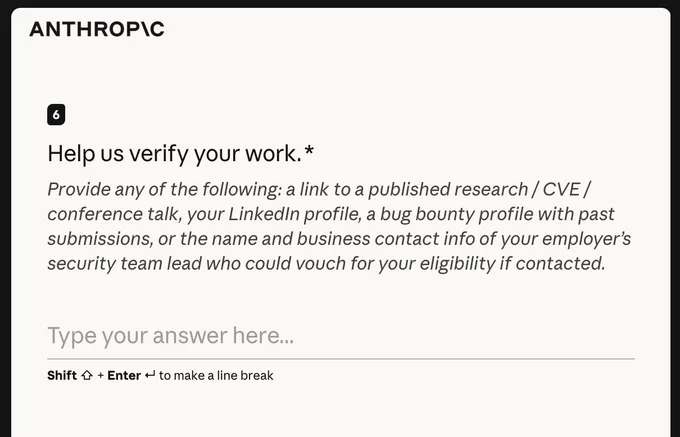Click the required asterisk after the heading
680x437 pixels.
(309, 152)
